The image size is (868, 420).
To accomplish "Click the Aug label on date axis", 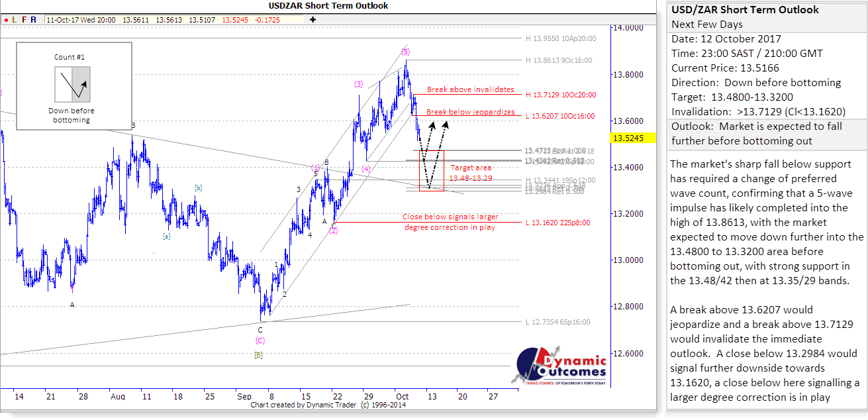I will (x=118, y=396).
